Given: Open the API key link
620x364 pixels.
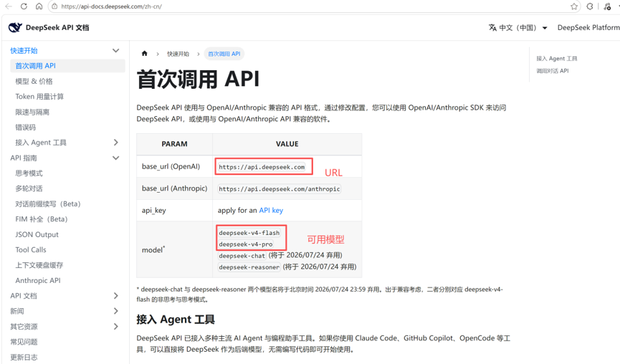Looking at the screenshot, I should [x=271, y=210].
